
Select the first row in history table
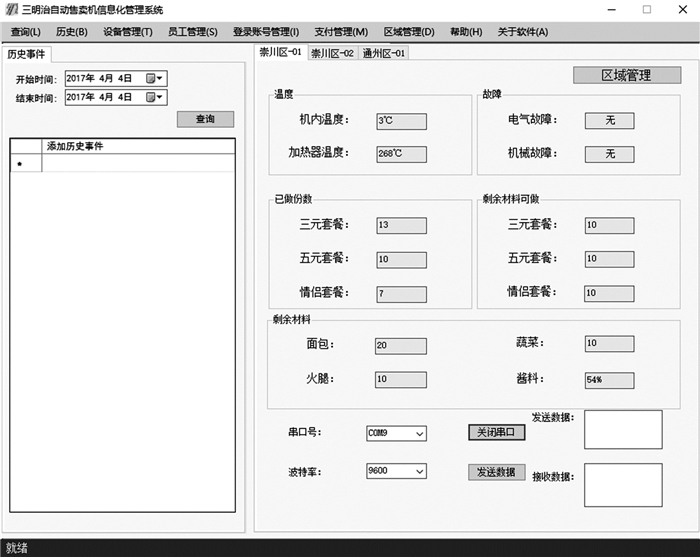(138, 164)
